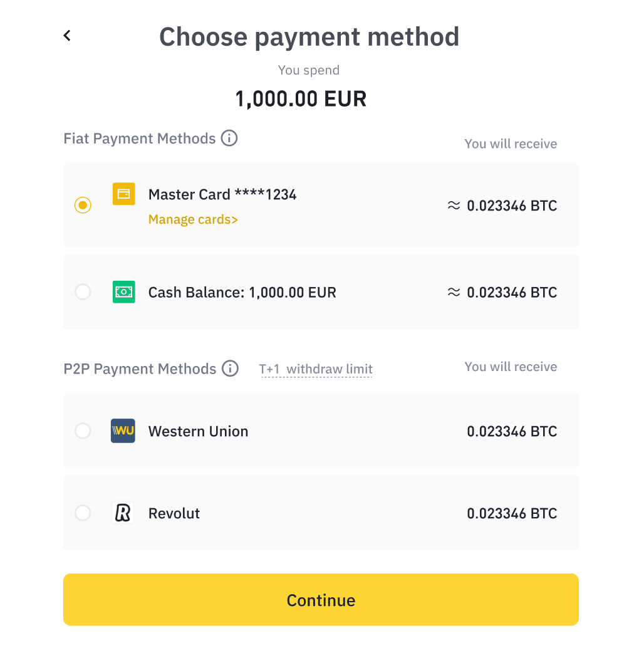The image size is (644, 653).
Task: Click the P2P Payment Methods info icon
Action: tap(231, 368)
